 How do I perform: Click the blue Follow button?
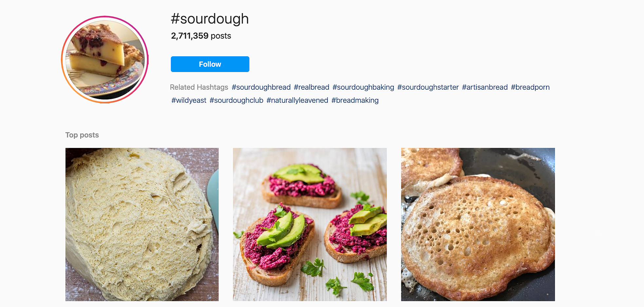click(x=210, y=64)
